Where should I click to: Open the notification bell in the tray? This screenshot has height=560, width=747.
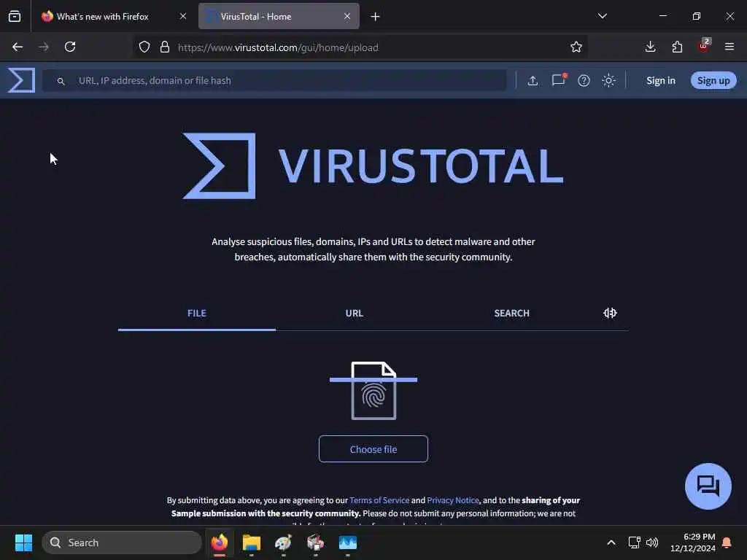coord(727,542)
